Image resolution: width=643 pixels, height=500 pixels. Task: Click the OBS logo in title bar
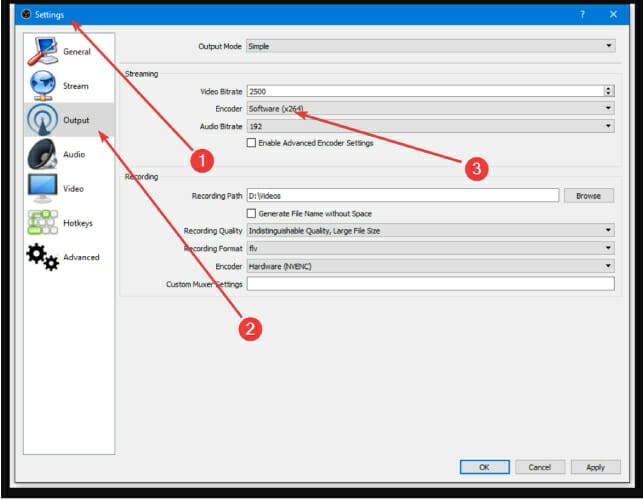[26, 14]
